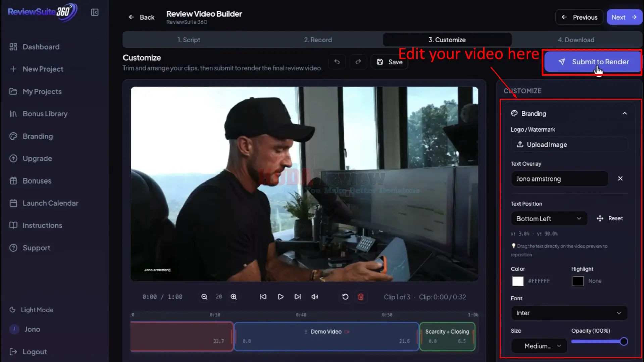
Task: Click the redo icon
Action: (x=358, y=62)
